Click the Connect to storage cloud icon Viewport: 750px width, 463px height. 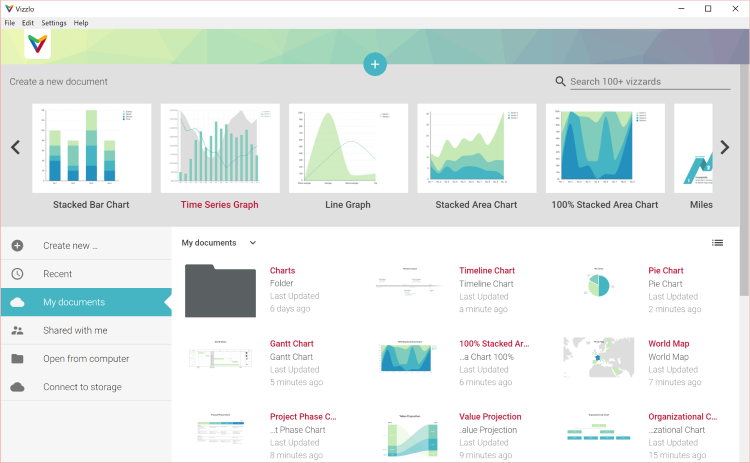(17, 387)
